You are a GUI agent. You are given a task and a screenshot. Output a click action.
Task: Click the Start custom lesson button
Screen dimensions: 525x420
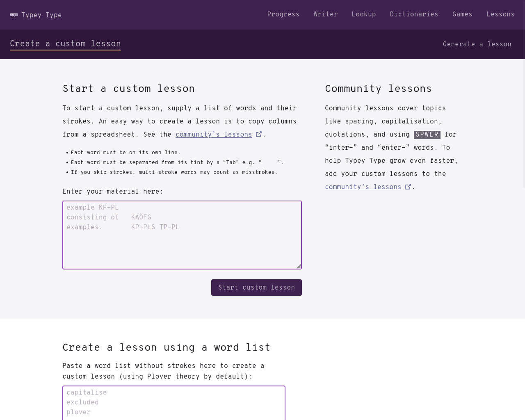256,288
